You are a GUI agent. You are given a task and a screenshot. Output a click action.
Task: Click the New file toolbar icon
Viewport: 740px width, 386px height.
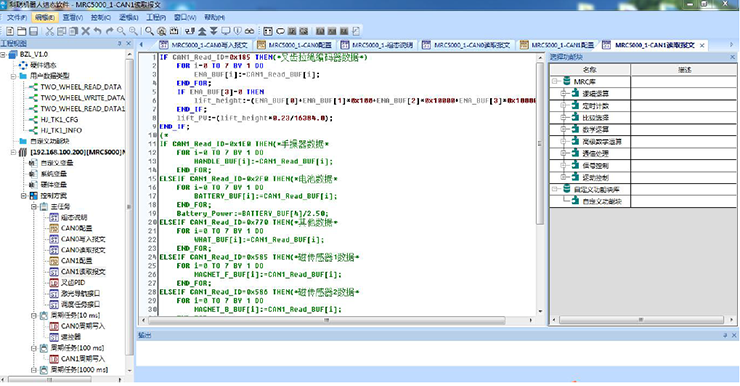[9, 31]
